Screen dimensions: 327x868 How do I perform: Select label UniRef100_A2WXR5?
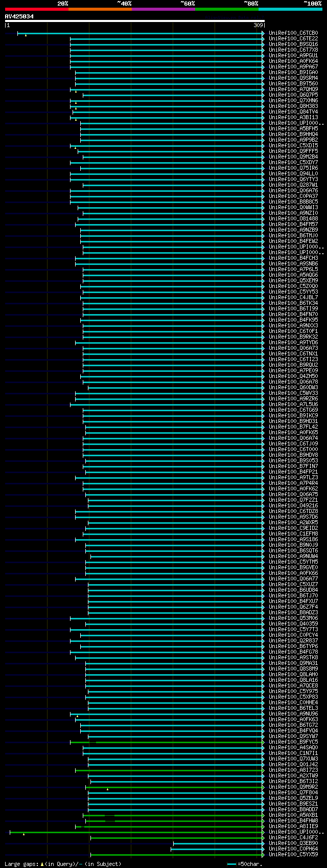pyautogui.click(x=293, y=523)
